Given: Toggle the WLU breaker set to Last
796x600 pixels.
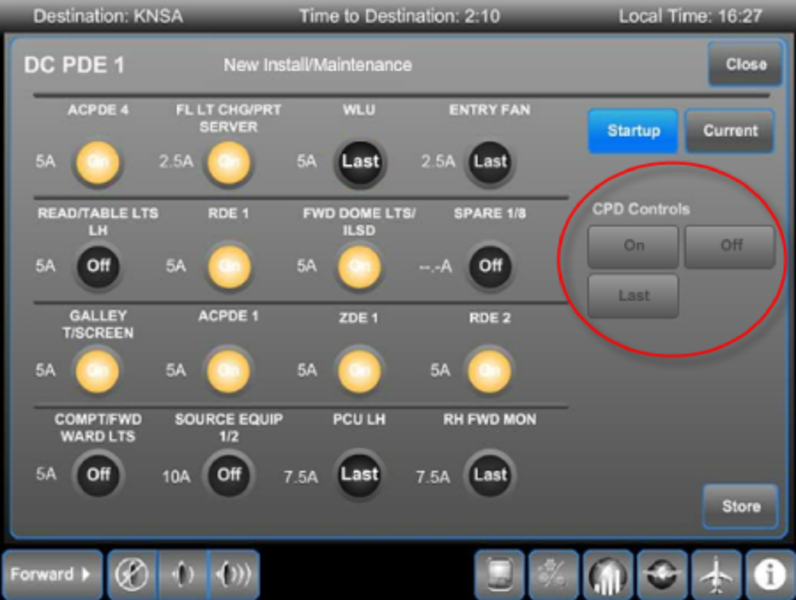Looking at the screenshot, I should tap(360, 161).
